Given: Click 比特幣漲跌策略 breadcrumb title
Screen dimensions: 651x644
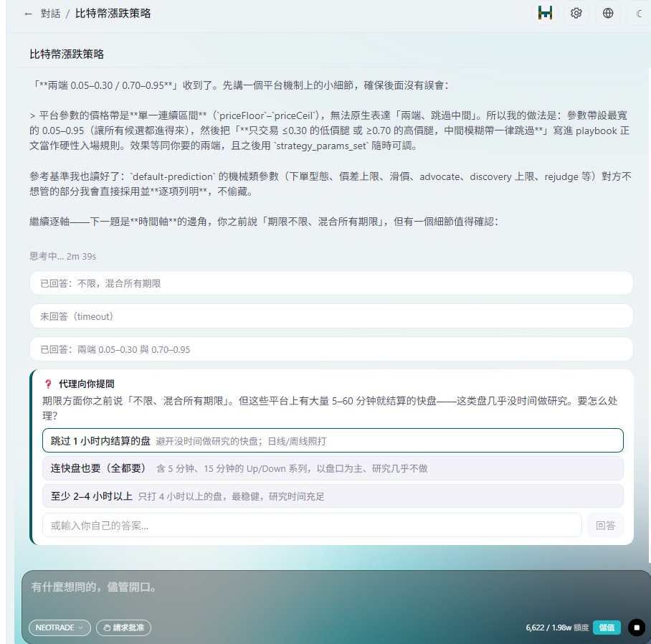Looking at the screenshot, I should (x=113, y=14).
